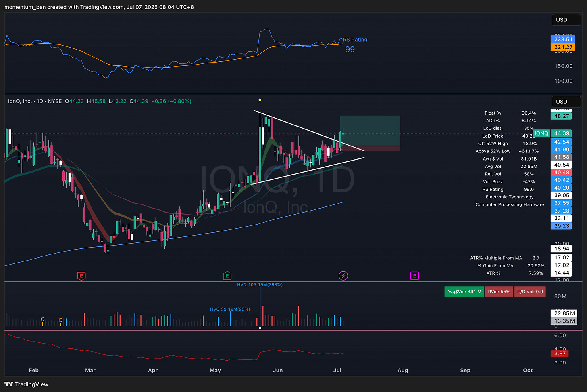Click the U/D Vol: 0.9 label
Image resolution: width=587 pixels, height=392 pixels.
click(x=530, y=292)
